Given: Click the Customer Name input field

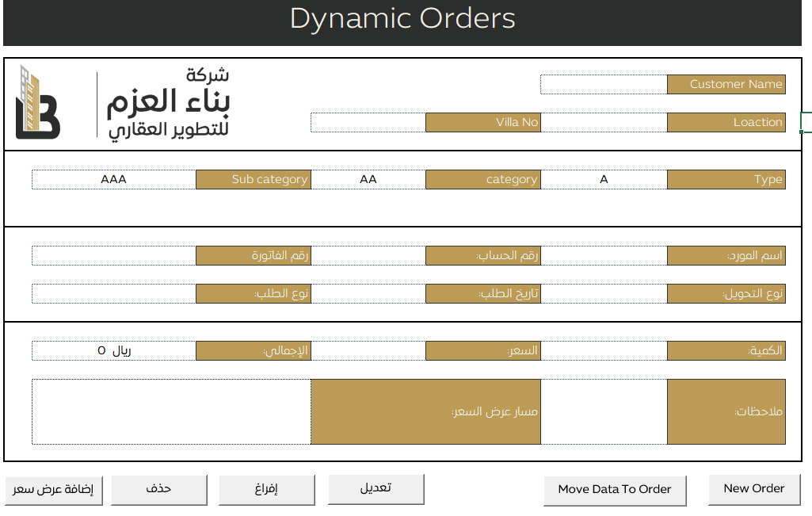Looking at the screenshot, I should [x=604, y=85].
